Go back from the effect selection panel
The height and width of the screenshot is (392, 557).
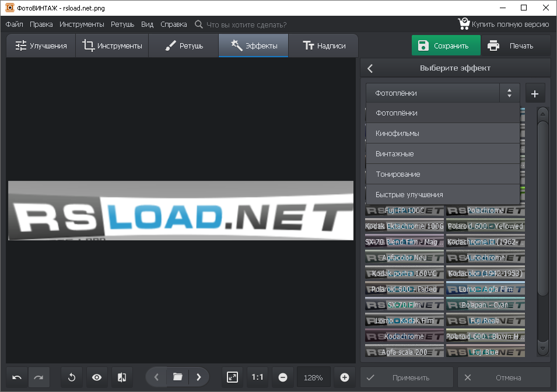pos(370,68)
